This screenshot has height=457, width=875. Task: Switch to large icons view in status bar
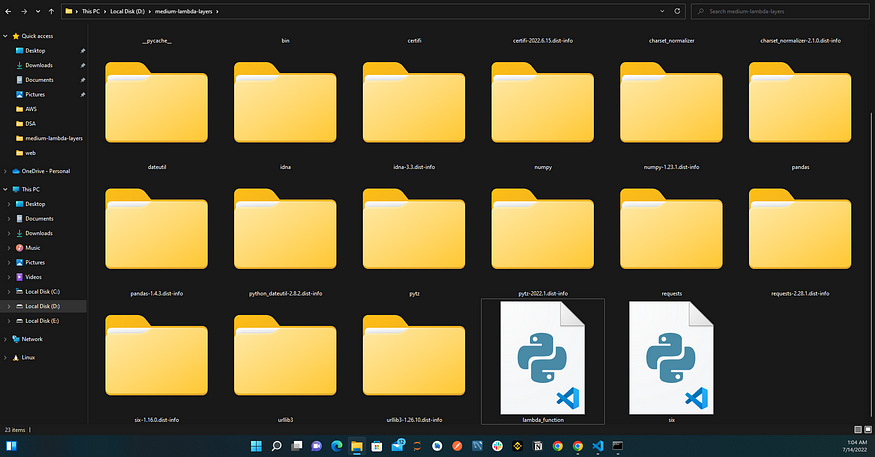(x=868, y=430)
